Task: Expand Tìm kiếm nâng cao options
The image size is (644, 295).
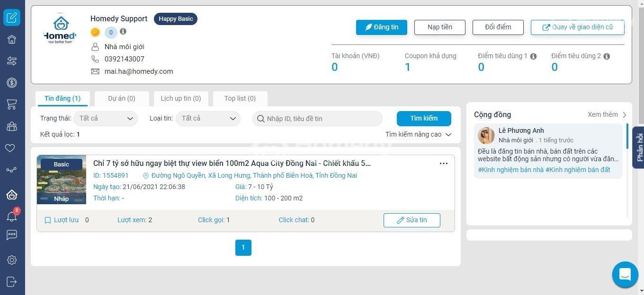Action: point(418,134)
